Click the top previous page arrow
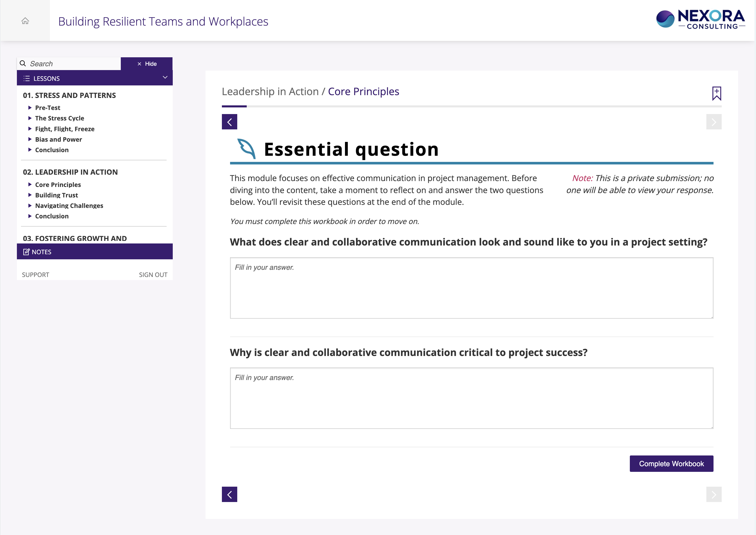Image resolution: width=756 pixels, height=535 pixels. pyautogui.click(x=230, y=122)
